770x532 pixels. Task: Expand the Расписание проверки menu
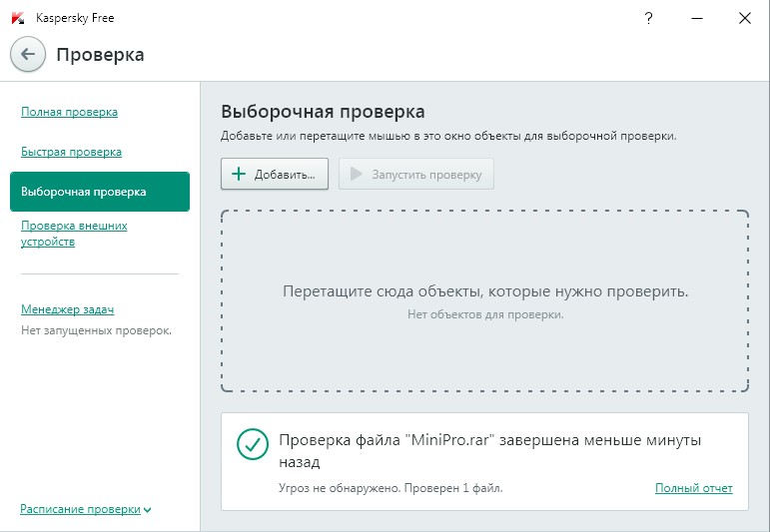pyautogui.click(x=80, y=509)
